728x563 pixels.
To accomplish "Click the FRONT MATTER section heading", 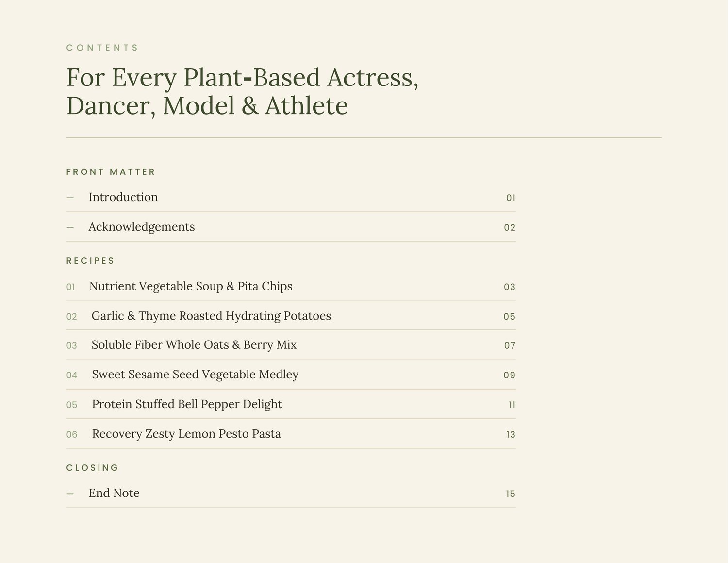I will (x=111, y=172).
